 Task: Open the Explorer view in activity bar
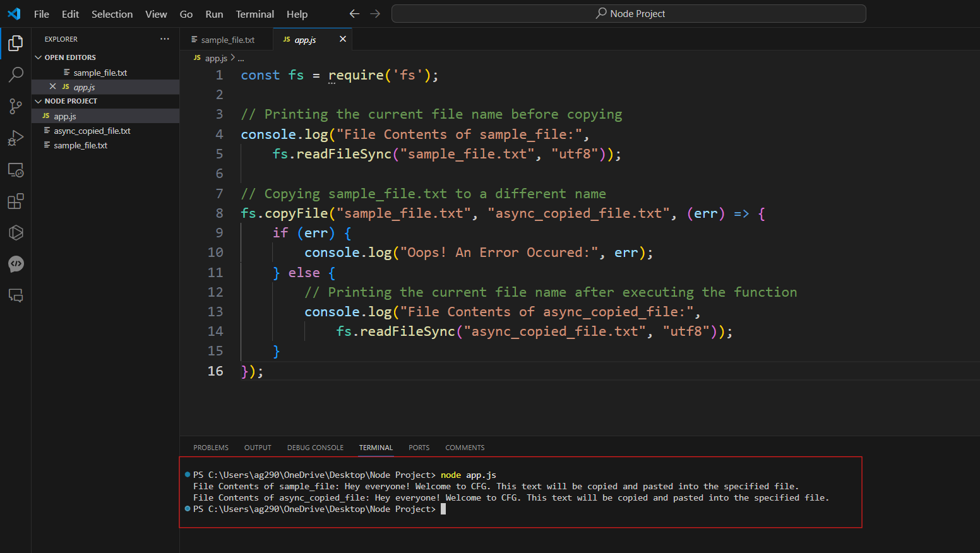click(x=16, y=43)
